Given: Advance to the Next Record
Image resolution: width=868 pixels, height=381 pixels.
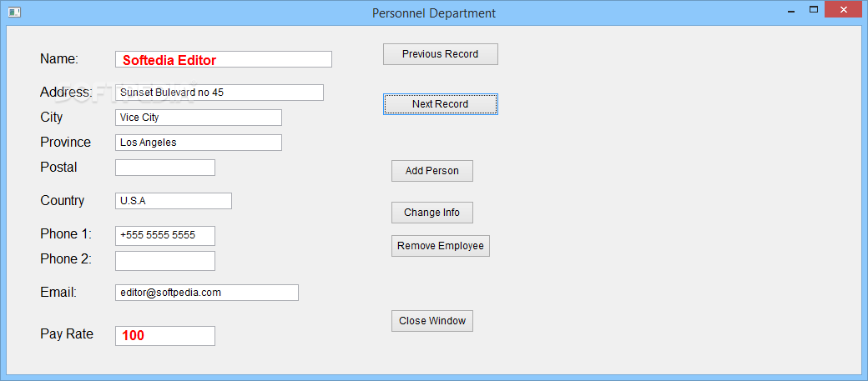Looking at the screenshot, I should coord(440,104).
